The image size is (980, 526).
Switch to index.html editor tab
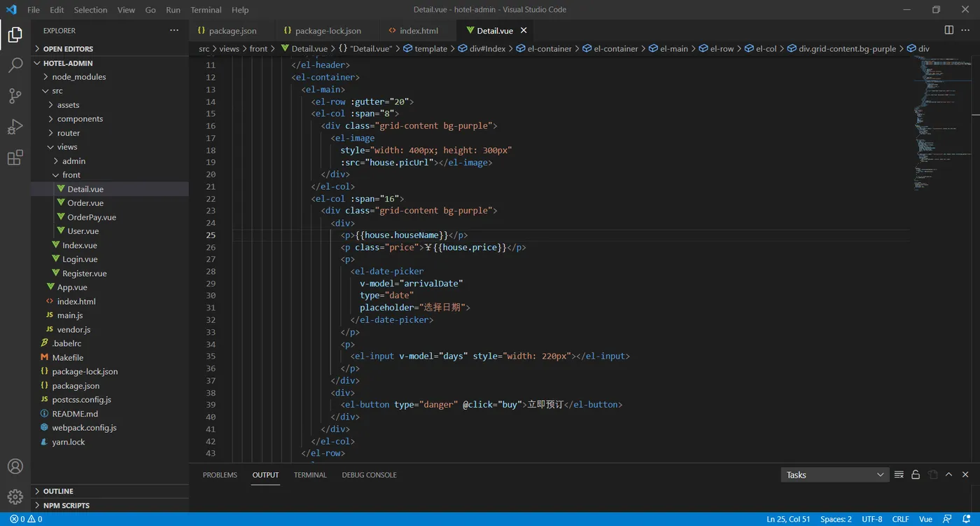pos(419,31)
